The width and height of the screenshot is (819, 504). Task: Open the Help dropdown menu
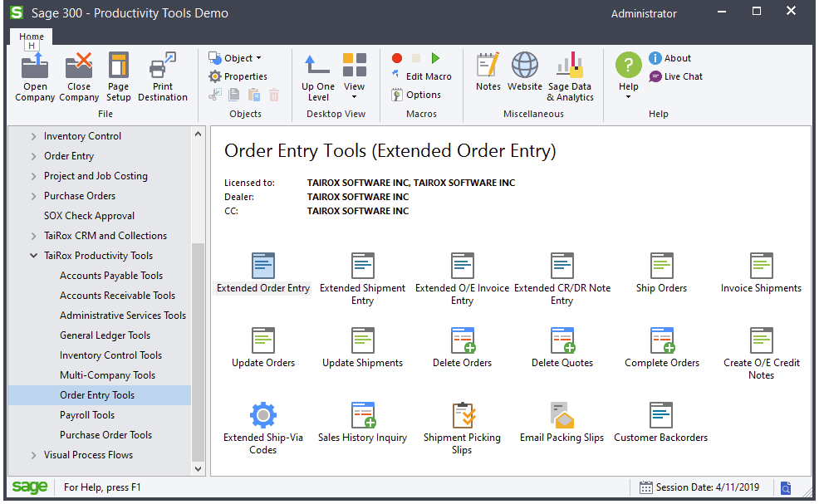(628, 76)
